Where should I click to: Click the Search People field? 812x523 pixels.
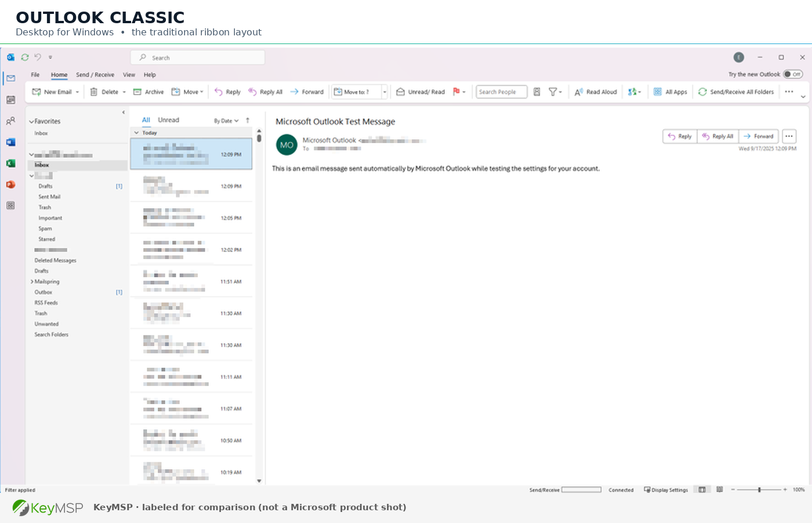(x=502, y=92)
